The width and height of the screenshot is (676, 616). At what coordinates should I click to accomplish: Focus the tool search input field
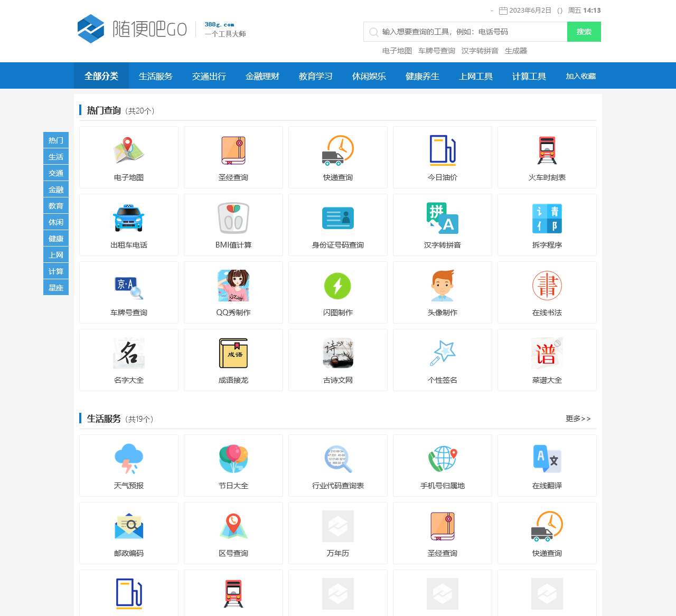click(465, 32)
